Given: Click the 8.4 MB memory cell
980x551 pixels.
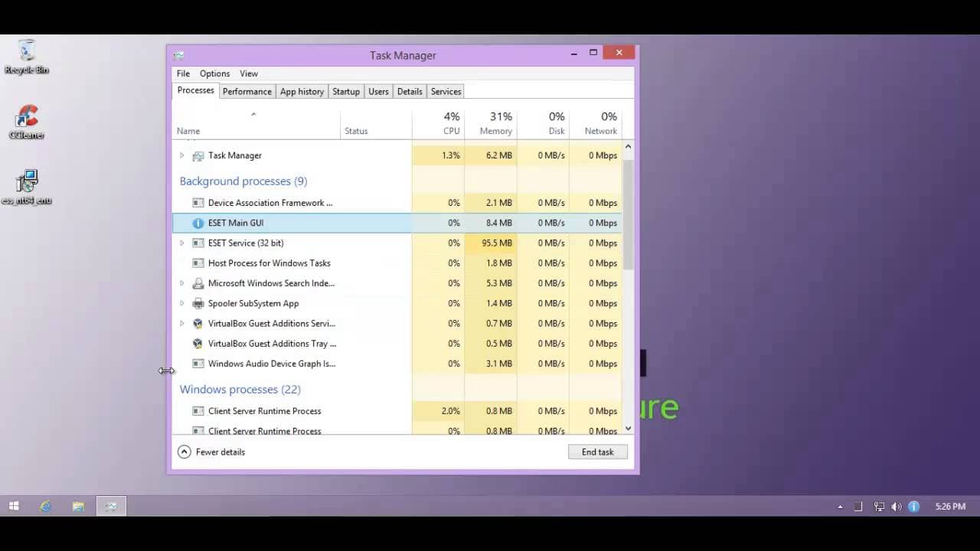Looking at the screenshot, I should tap(490, 223).
